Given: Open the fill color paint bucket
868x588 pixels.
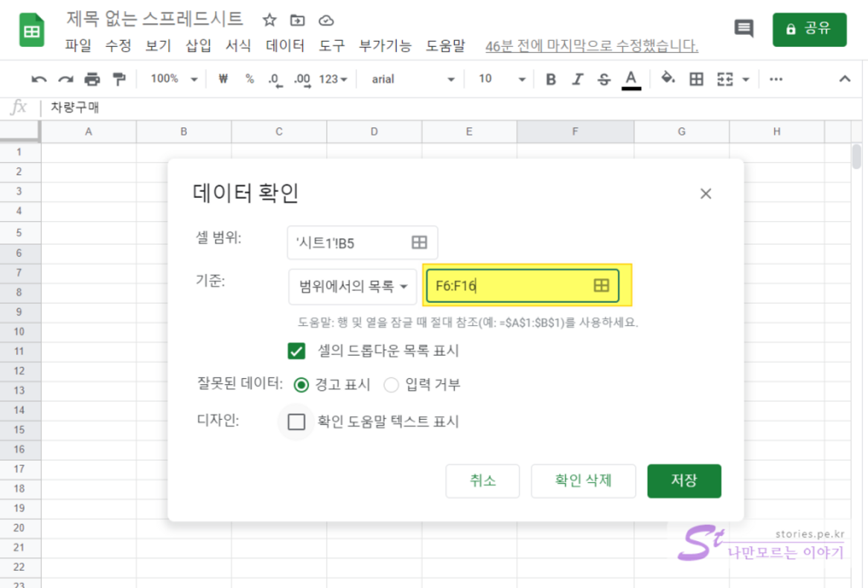Looking at the screenshot, I should pos(668,79).
